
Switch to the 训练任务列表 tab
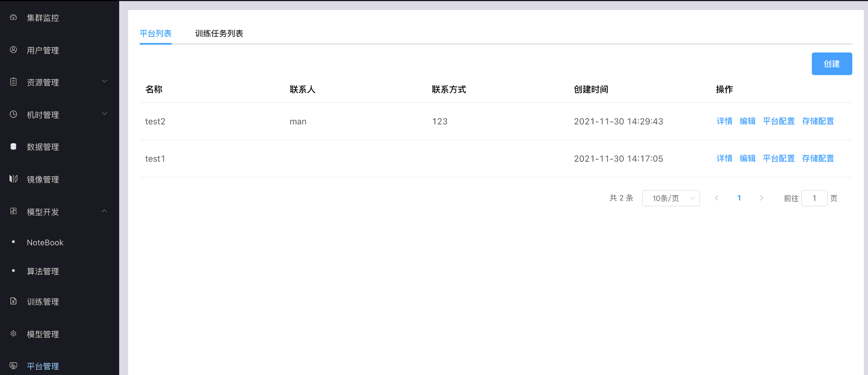point(219,33)
